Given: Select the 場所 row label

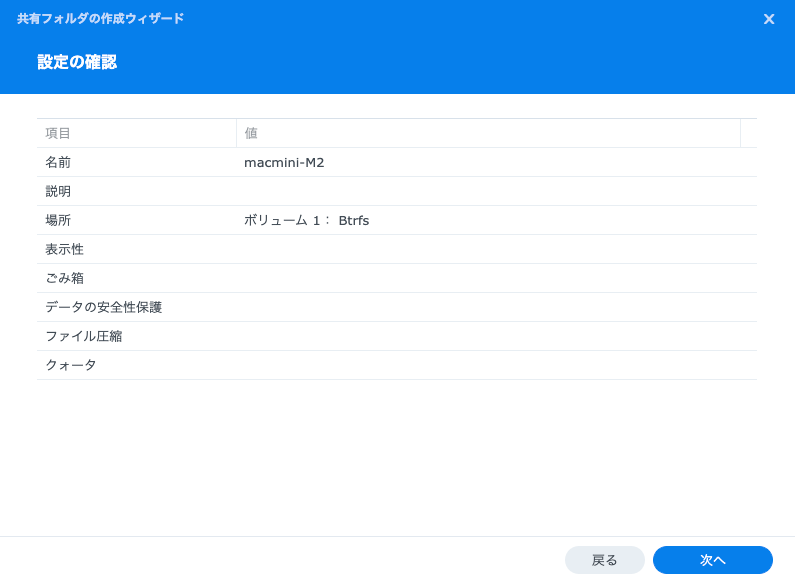Looking at the screenshot, I should click(x=58, y=220).
